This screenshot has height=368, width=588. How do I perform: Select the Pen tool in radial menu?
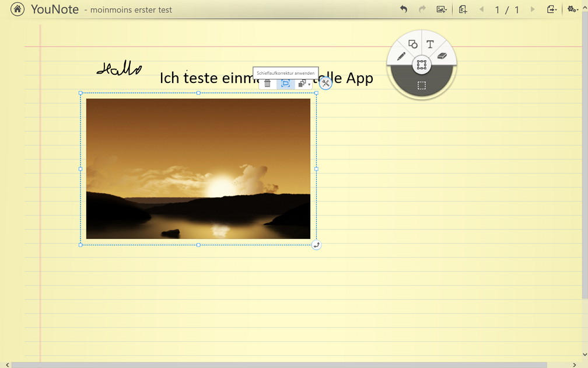coord(401,56)
